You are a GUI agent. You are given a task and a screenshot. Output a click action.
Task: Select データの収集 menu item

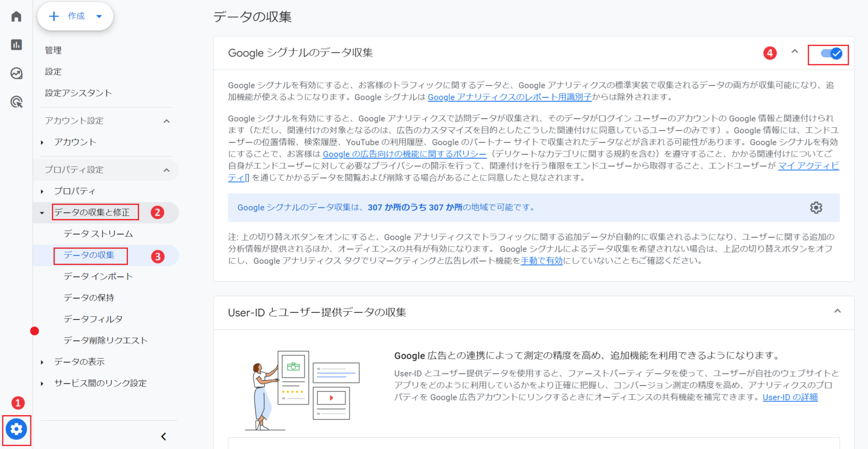(x=89, y=255)
